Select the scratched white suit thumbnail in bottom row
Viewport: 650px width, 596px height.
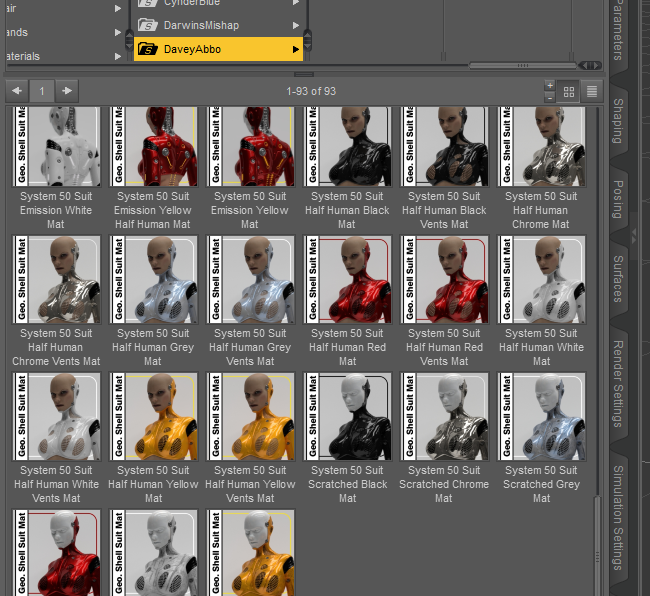(153, 552)
